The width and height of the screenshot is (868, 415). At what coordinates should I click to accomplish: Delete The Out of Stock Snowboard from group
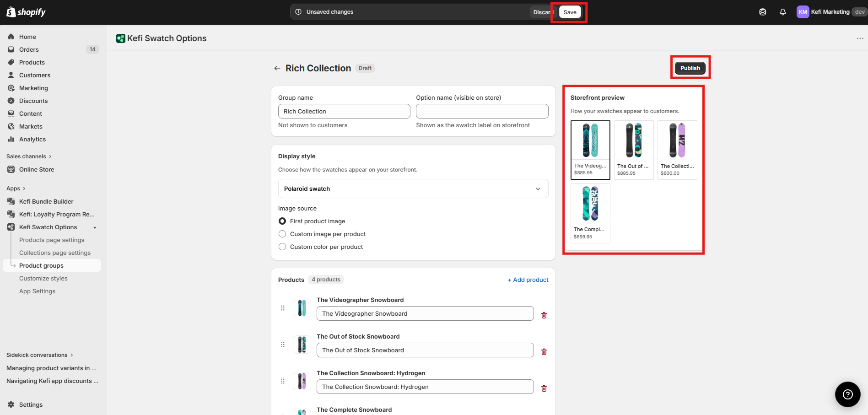click(544, 351)
